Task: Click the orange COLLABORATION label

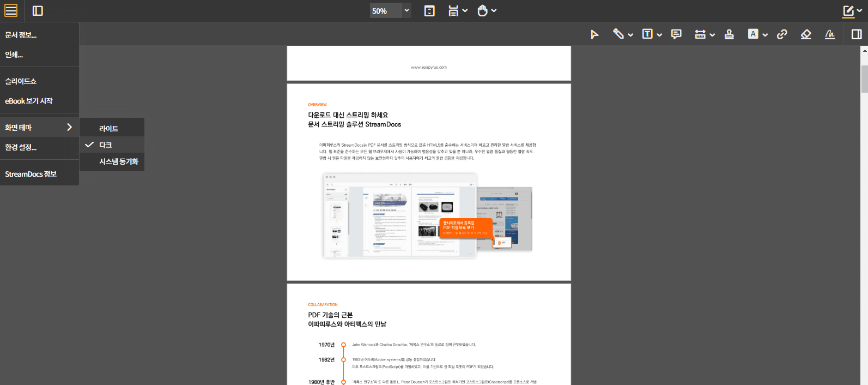Action: tap(323, 305)
